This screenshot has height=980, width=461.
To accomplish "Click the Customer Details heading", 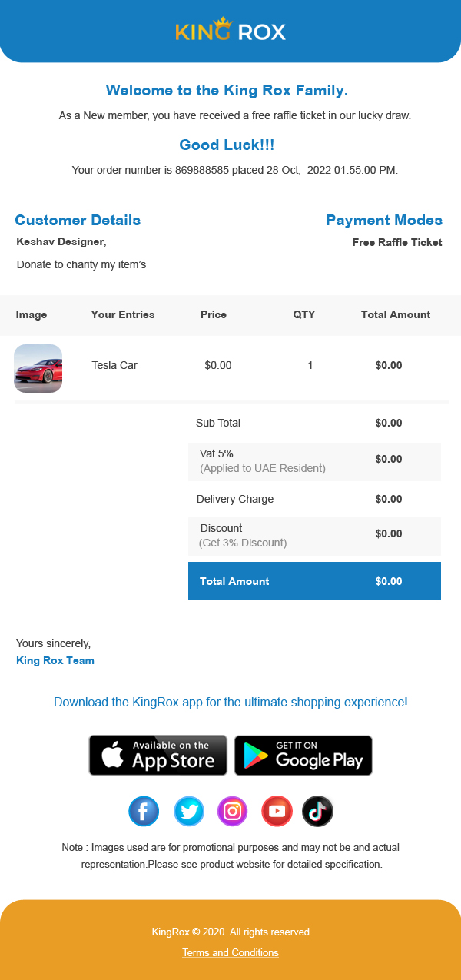I will [78, 221].
